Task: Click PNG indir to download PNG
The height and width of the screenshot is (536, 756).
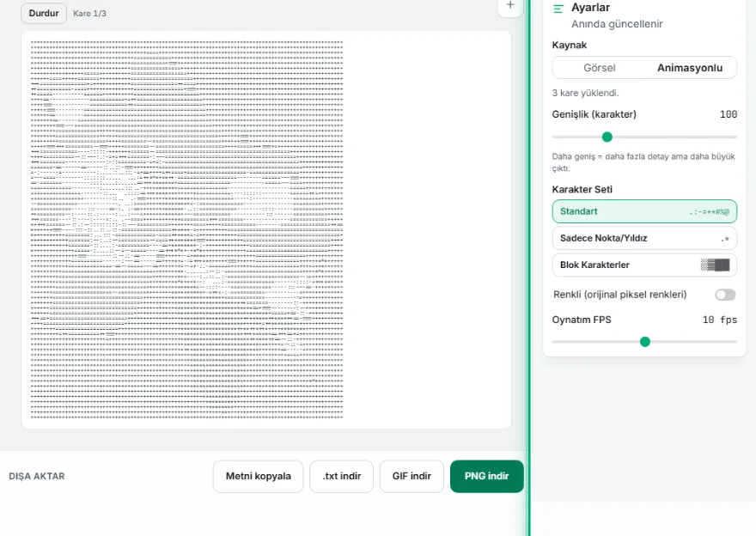Action: click(486, 476)
